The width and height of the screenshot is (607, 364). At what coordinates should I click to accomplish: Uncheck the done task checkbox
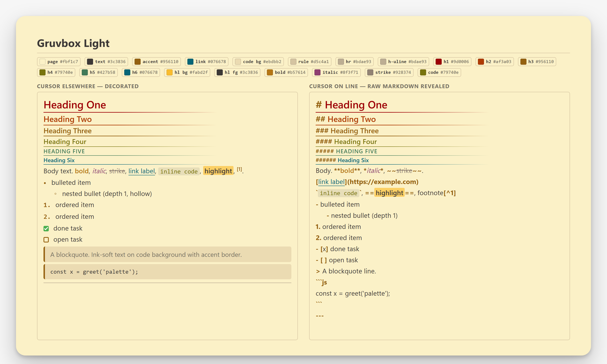[46, 229]
